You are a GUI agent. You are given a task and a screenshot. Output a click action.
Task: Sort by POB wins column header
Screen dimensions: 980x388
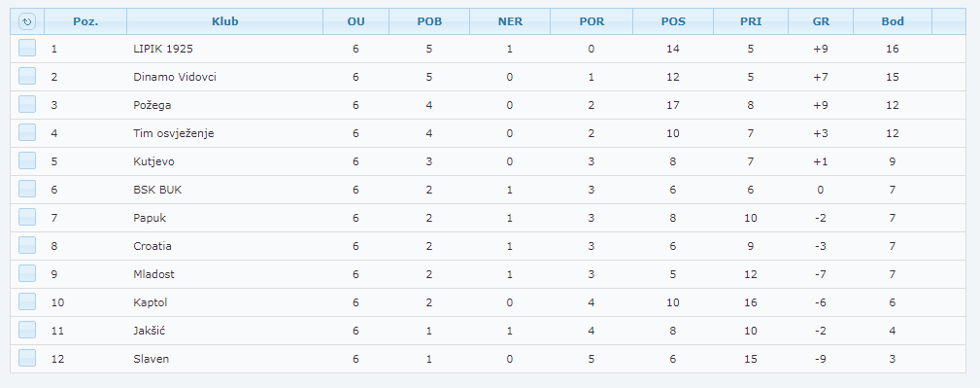pos(429,21)
